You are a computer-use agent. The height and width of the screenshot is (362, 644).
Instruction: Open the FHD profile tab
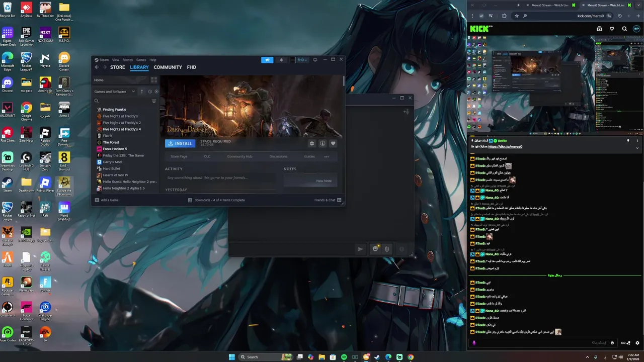[x=191, y=67]
